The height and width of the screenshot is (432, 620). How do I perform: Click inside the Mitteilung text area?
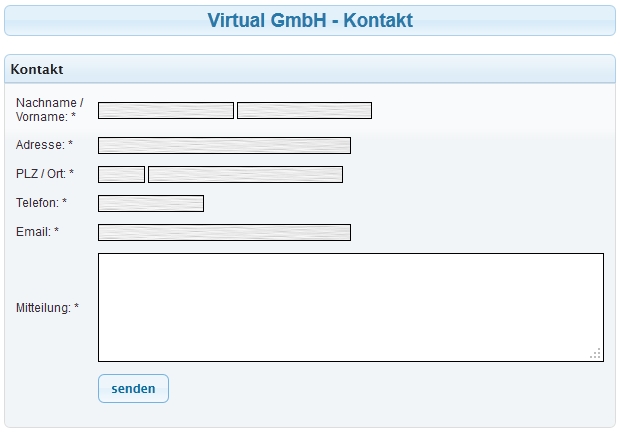tap(350, 307)
